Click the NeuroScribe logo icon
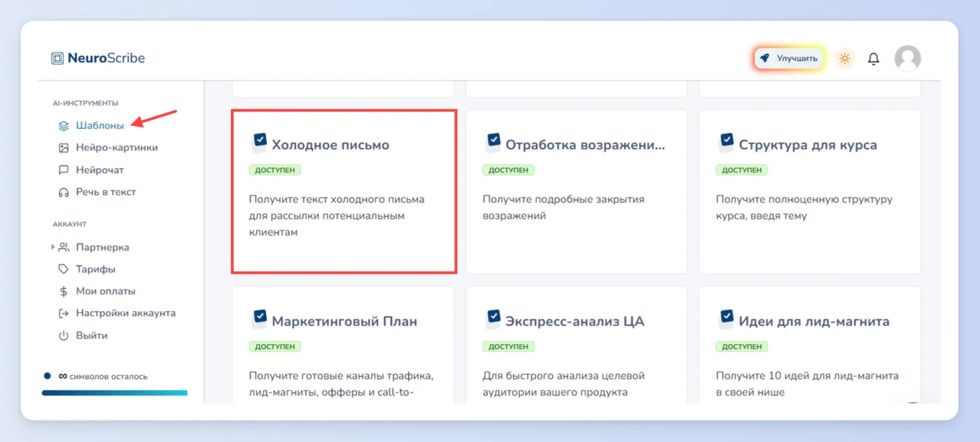 pos(57,58)
